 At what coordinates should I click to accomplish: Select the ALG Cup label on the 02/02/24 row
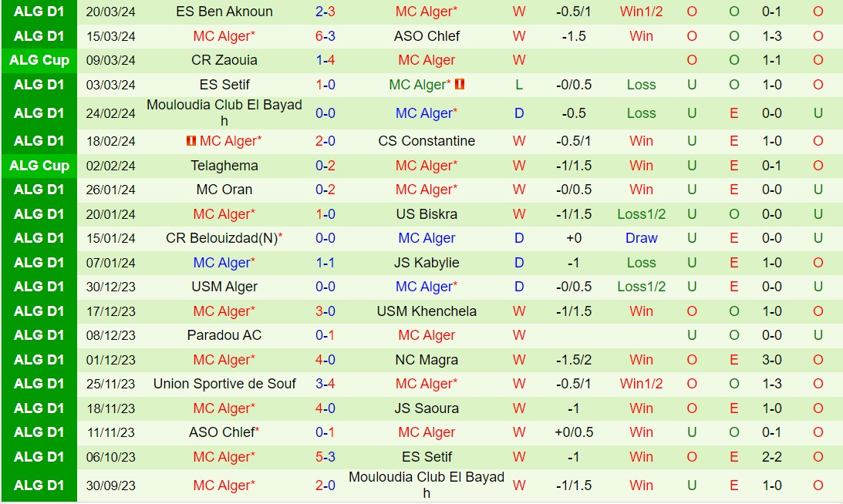point(39,166)
